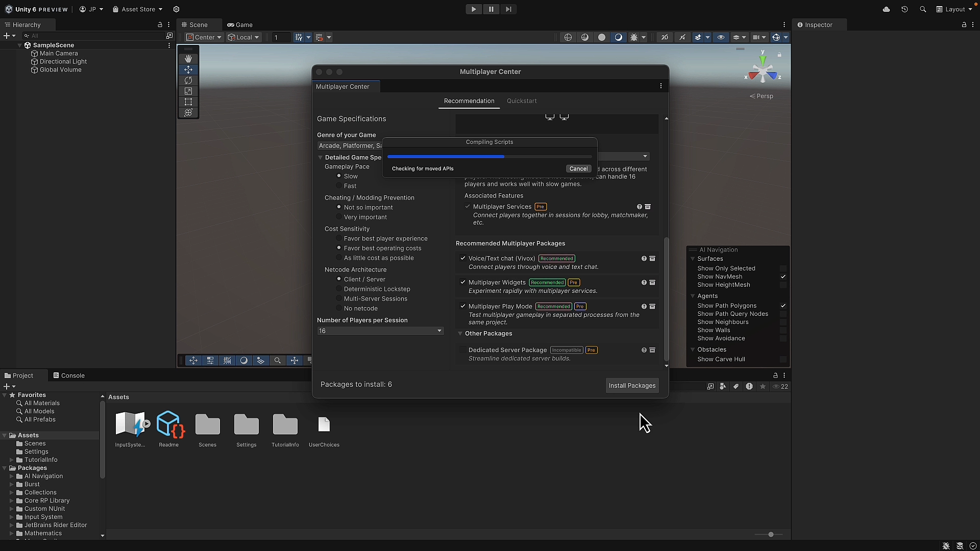The image size is (980, 551).
Task: Open the Undo History icon
Action: 904,9
